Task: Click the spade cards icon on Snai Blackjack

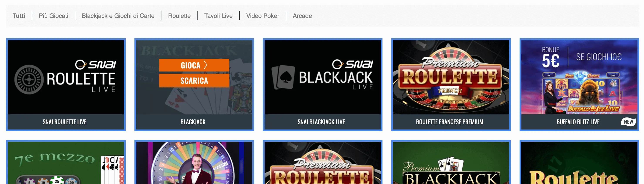Action: (x=283, y=77)
